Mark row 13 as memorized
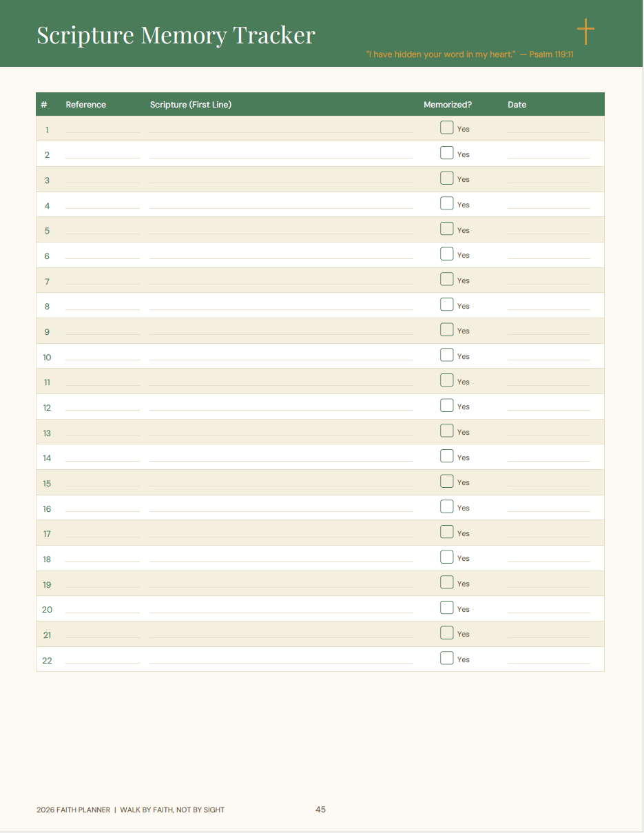The height and width of the screenshot is (833, 644). [x=447, y=431]
